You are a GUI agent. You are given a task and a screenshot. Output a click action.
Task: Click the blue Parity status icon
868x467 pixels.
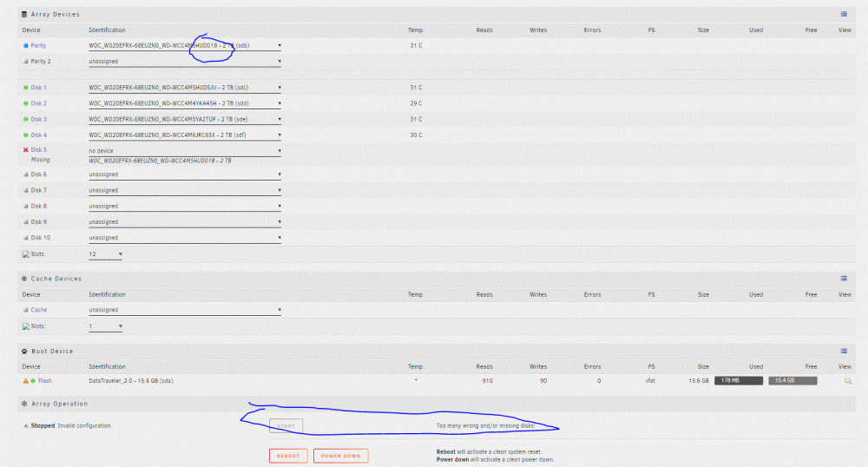point(25,45)
